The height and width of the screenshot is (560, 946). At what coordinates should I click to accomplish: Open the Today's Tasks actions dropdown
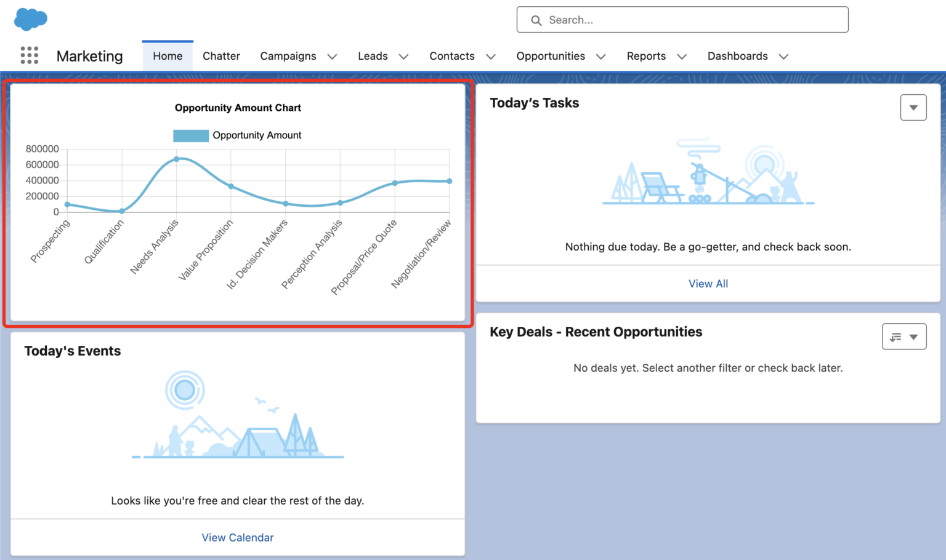pos(913,107)
